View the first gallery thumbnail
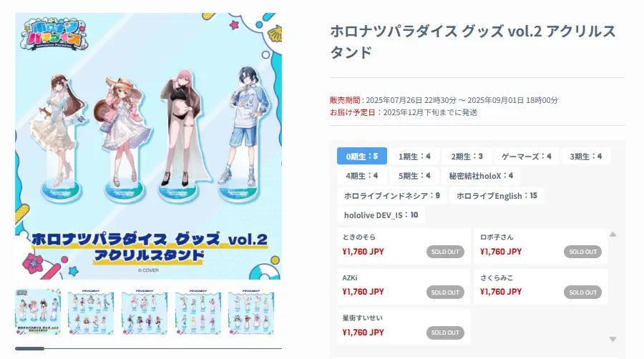Viewport: 644px width, 359px height. click(38, 311)
